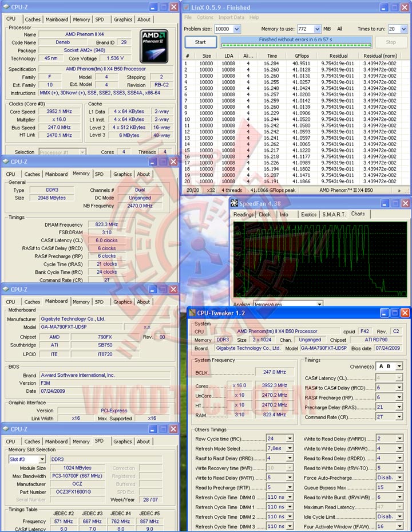
Task: Switch to CPU tab in CPU-Z SPD window
Action: pyautogui.click(x=10, y=442)
